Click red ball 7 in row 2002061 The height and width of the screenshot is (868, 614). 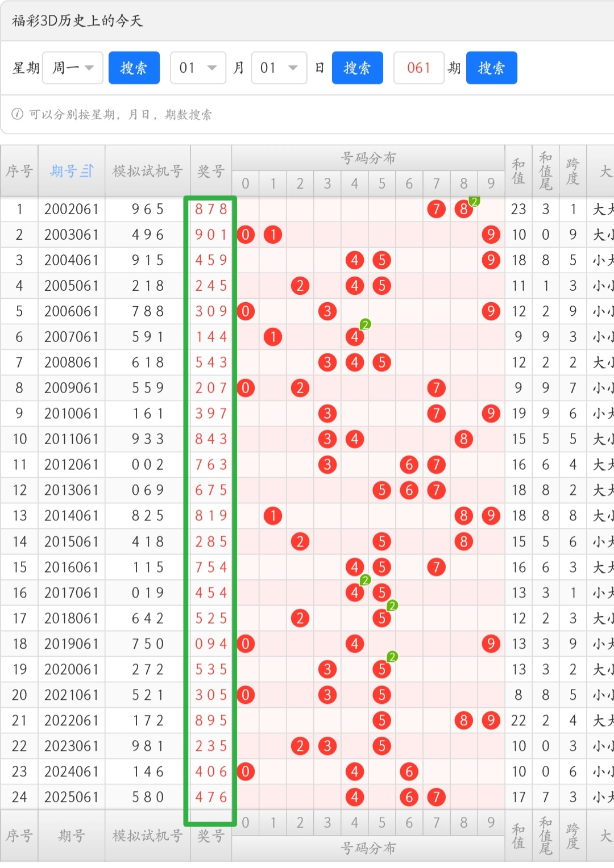436,209
